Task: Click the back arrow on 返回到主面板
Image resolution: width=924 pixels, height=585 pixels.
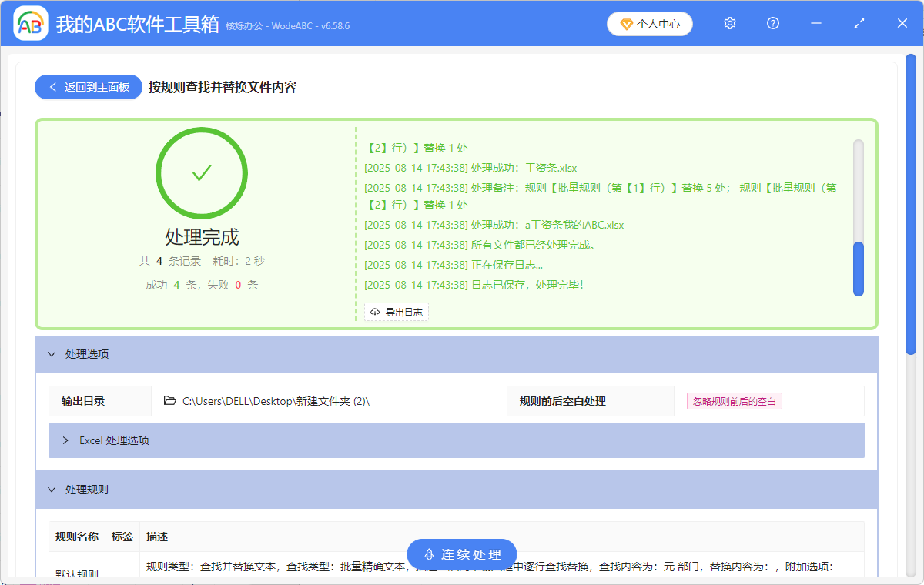Action: [52, 86]
